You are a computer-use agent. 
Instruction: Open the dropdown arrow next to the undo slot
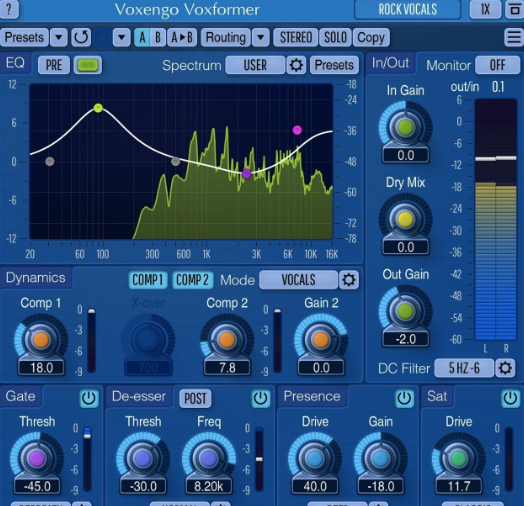coord(121,37)
